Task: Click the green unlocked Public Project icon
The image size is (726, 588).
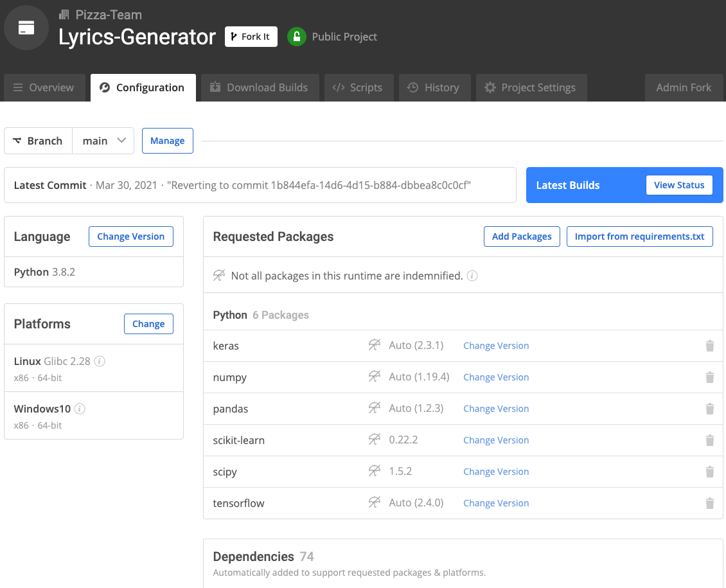Action: (296, 37)
